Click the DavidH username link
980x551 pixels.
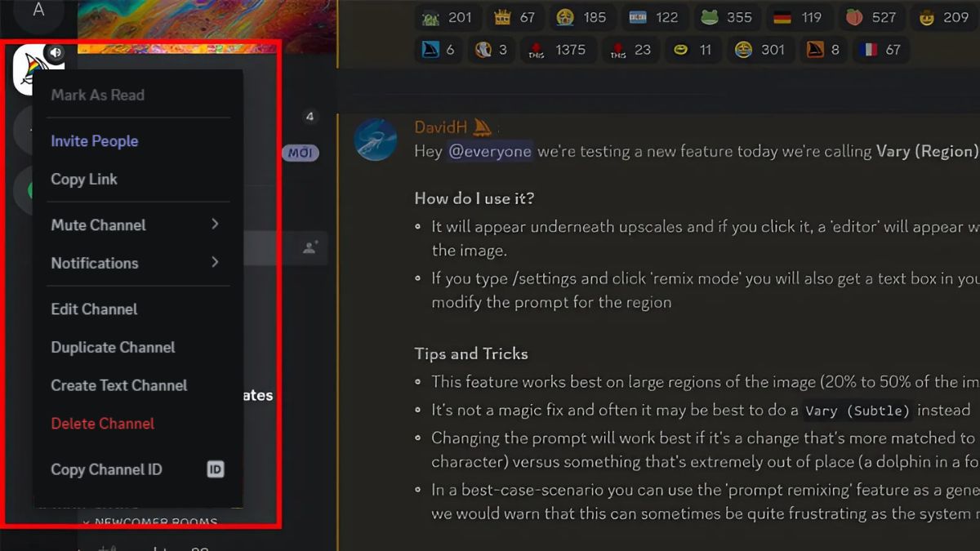click(x=441, y=127)
